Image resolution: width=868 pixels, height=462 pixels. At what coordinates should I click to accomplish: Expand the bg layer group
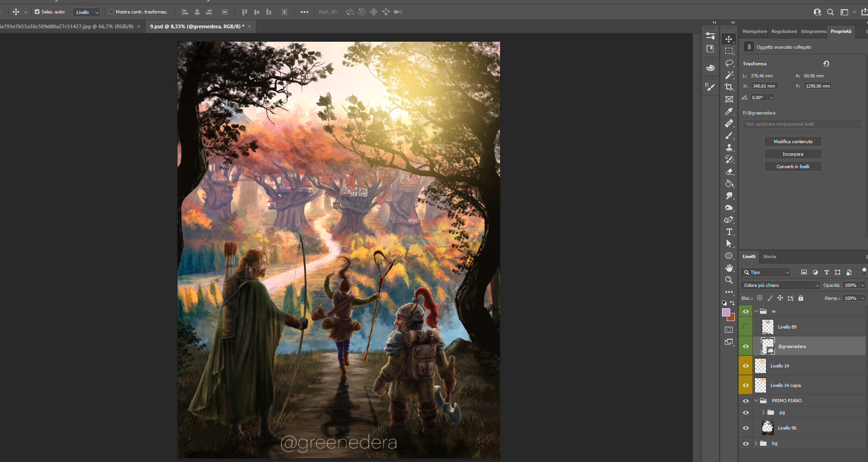click(x=756, y=443)
